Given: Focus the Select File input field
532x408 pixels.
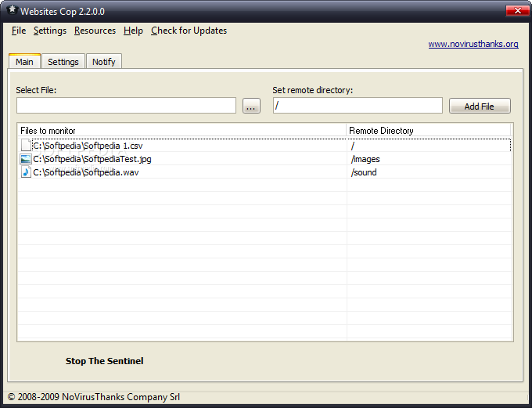Looking at the screenshot, I should pos(126,106).
